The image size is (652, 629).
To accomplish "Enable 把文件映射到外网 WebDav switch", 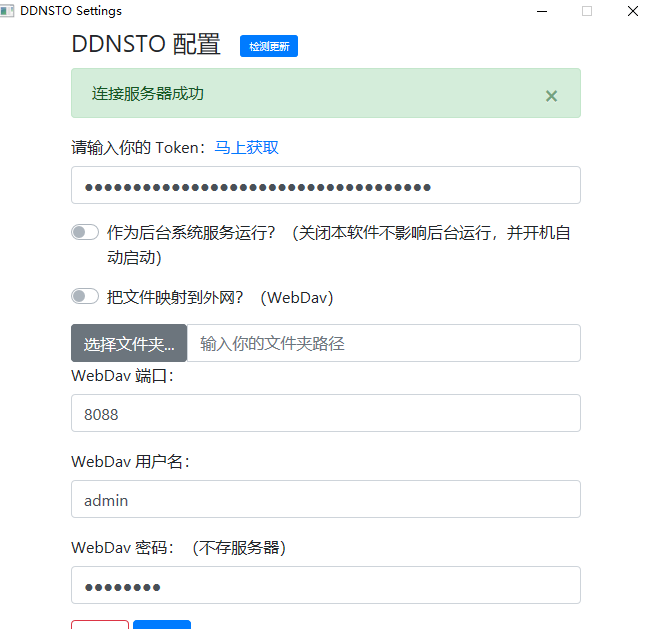I will click(x=85, y=296).
